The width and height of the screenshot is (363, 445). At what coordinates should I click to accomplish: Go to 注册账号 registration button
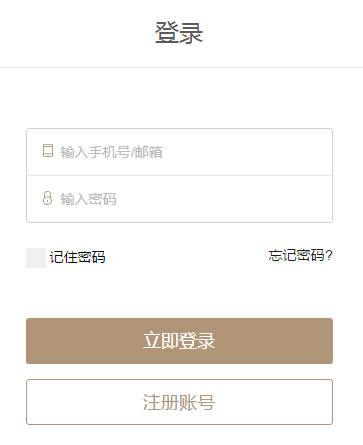pyautogui.click(x=179, y=402)
